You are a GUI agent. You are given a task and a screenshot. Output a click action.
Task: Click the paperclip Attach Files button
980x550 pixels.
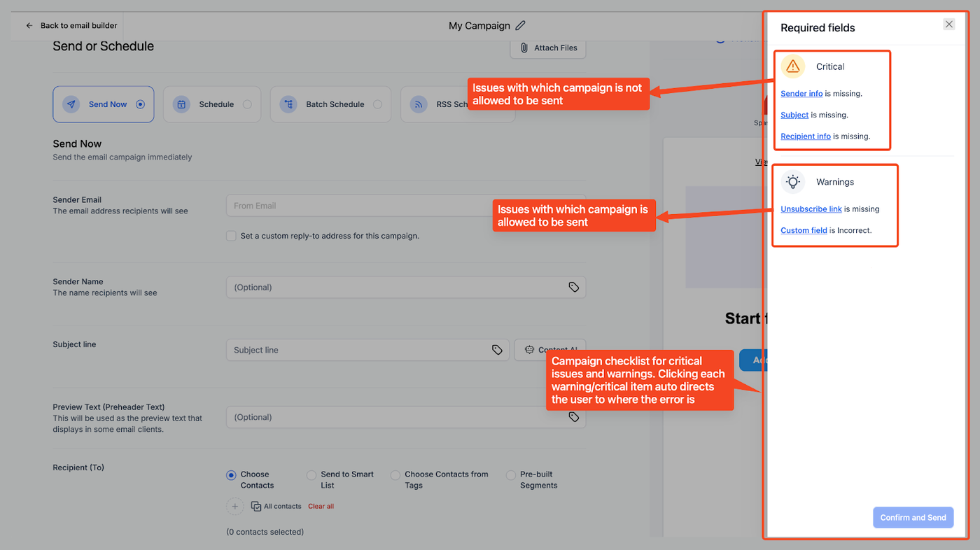[548, 48]
